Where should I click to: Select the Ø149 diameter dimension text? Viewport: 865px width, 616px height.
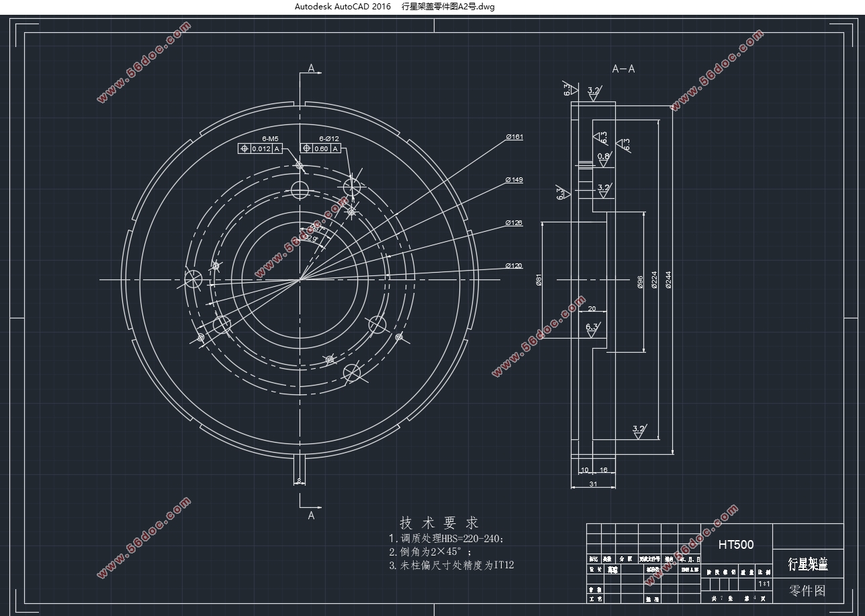(514, 180)
